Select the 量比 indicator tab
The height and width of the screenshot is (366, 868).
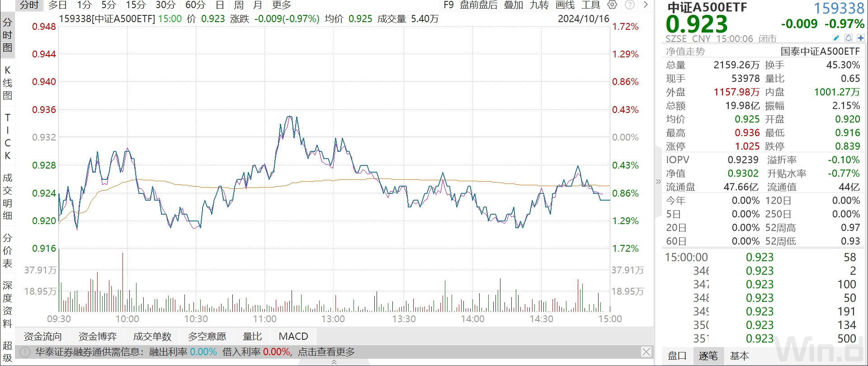pyautogui.click(x=252, y=336)
